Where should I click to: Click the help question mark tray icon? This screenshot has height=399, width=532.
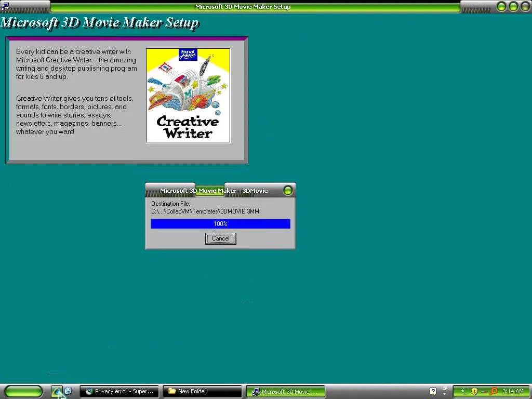433,391
